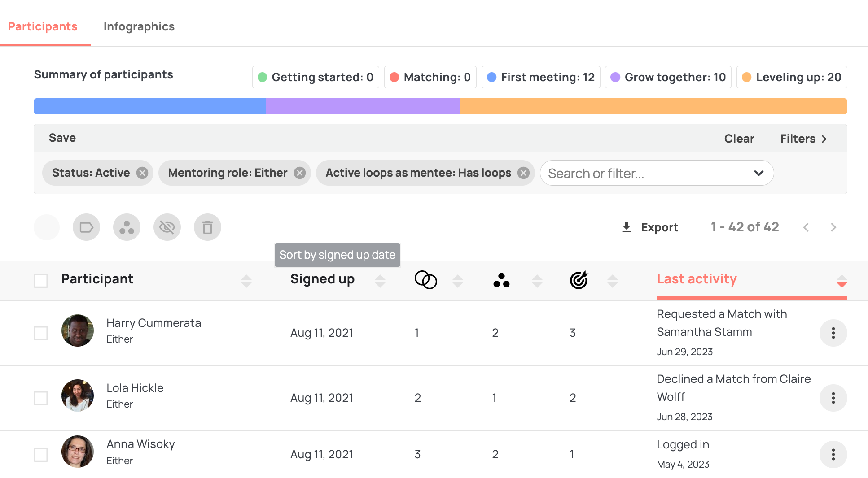Viewport: 868px width, 478px height.
Task: Sort by target goals column arrows
Action: click(613, 281)
